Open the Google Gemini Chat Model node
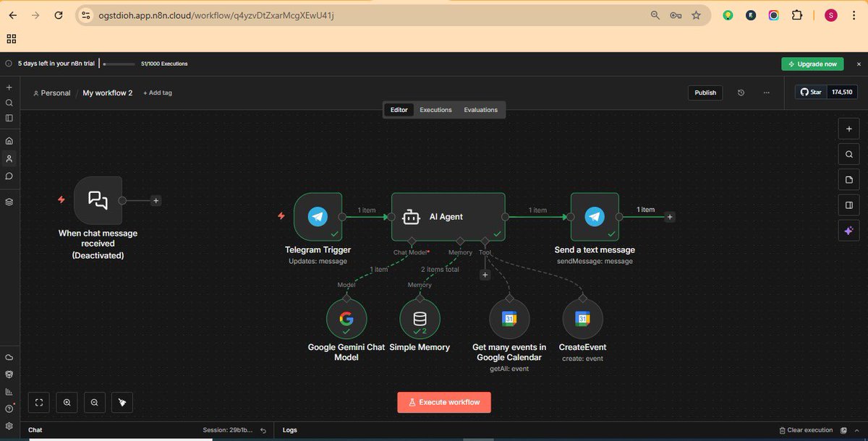This screenshot has height=441, width=868. pyautogui.click(x=346, y=319)
